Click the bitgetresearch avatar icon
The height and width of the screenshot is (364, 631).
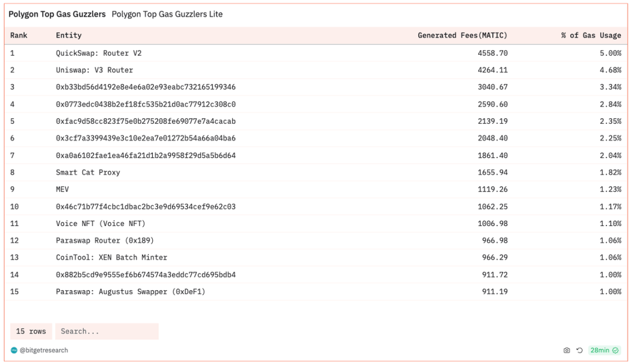pos(14,350)
